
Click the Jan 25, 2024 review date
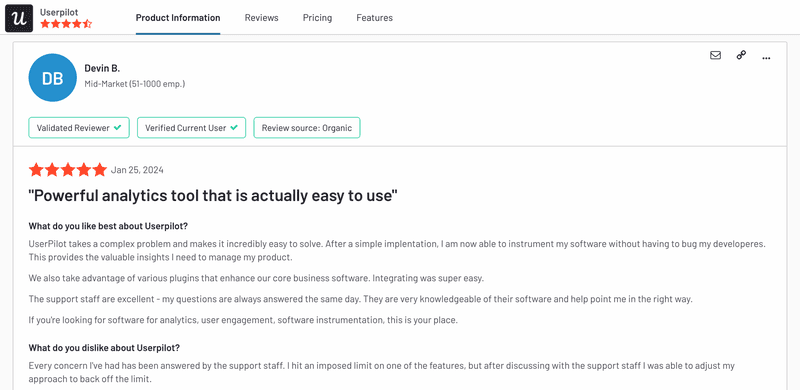click(x=137, y=170)
